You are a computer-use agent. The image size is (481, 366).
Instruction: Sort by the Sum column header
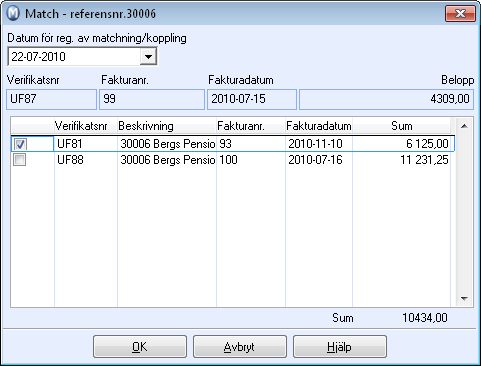tap(402, 126)
